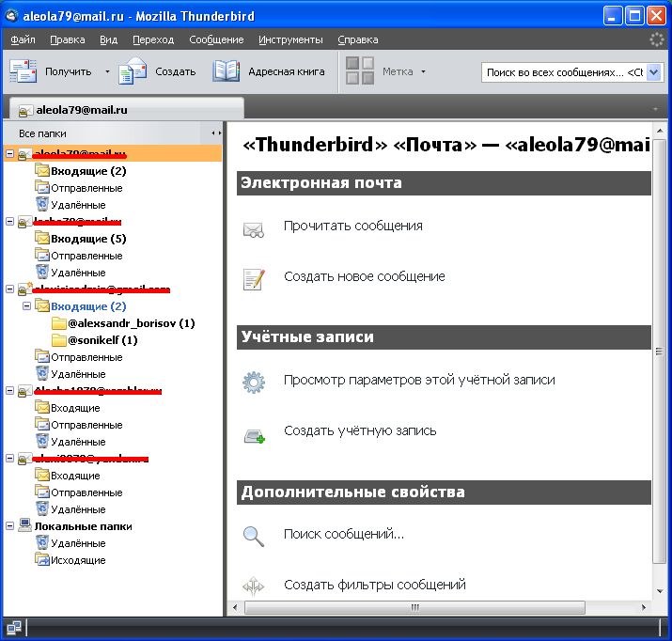Viewport: 672px width, 641px height.
Task: Open the Файл menu
Action: click(23, 39)
